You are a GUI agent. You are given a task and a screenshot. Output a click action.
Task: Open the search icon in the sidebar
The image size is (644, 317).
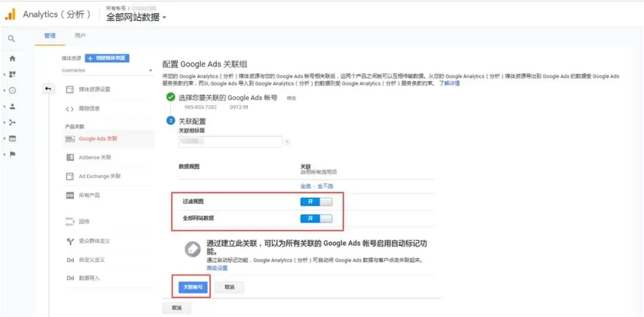(x=11, y=39)
